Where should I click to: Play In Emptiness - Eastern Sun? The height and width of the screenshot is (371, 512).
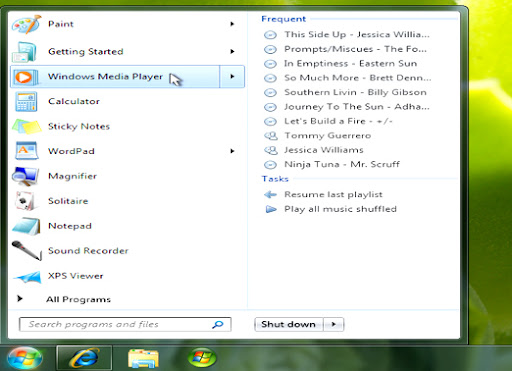click(350, 64)
